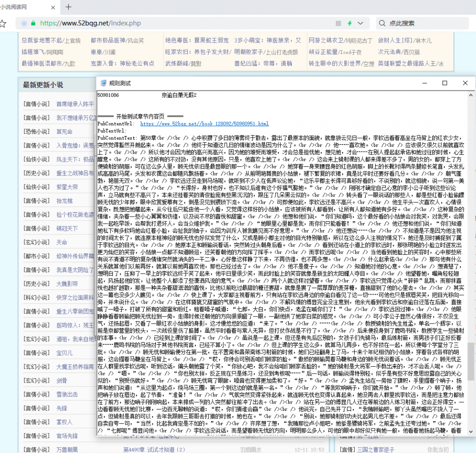Minimize the 规则测试 dialog
Screen dimensions: 476x455
tap(425, 83)
